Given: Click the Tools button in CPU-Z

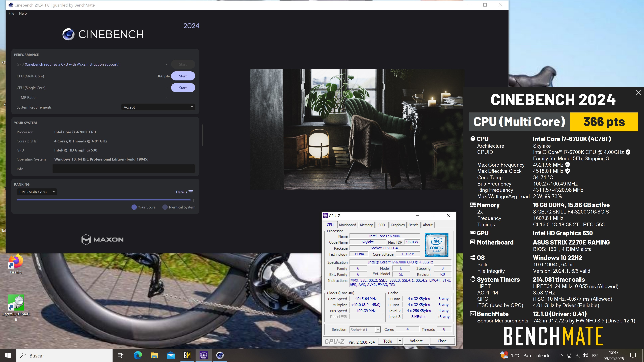Looking at the screenshot, I should [388, 341].
